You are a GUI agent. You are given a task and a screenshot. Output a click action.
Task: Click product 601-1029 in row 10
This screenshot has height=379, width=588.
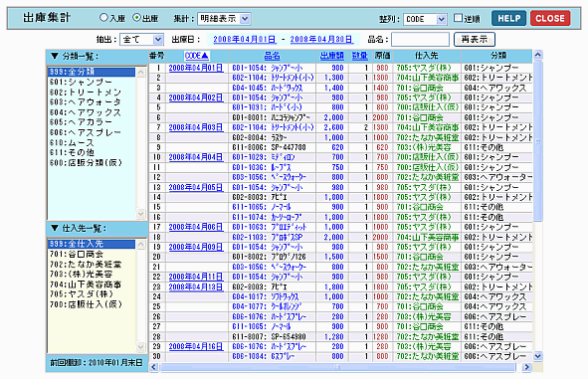(264, 157)
